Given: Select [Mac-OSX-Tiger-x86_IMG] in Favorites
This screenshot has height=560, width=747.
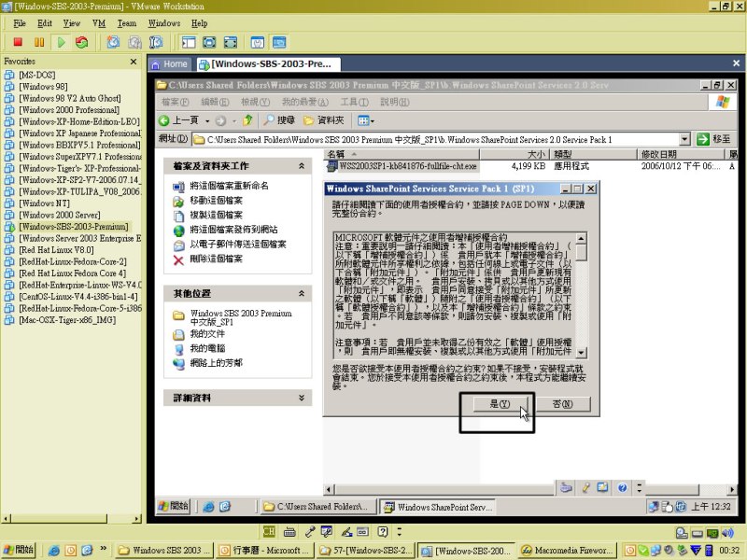Looking at the screenshot, I should (67, 320).
